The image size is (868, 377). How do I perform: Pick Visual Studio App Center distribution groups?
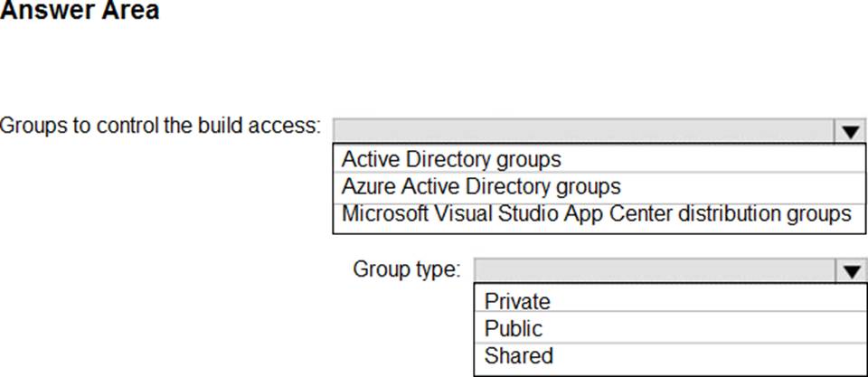(x=597, y=214)
